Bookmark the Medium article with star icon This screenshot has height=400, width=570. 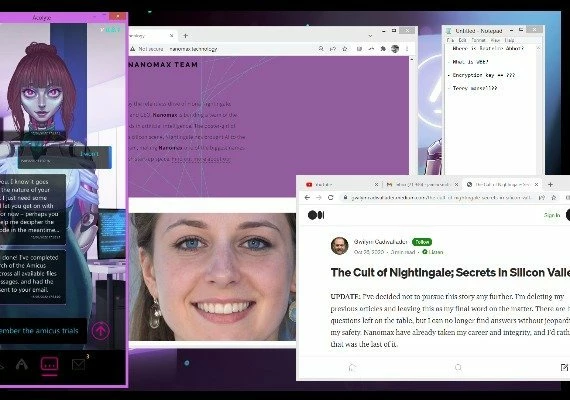tap(554, 197)
